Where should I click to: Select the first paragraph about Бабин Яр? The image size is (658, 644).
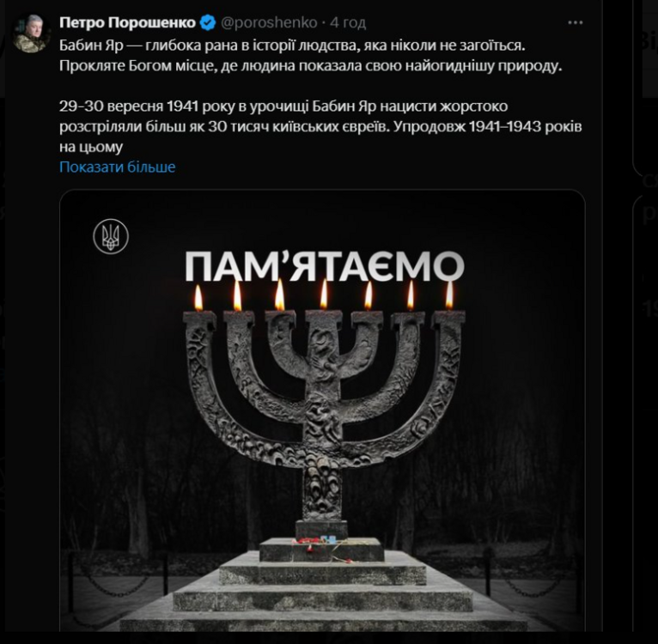tap(311, 55)
